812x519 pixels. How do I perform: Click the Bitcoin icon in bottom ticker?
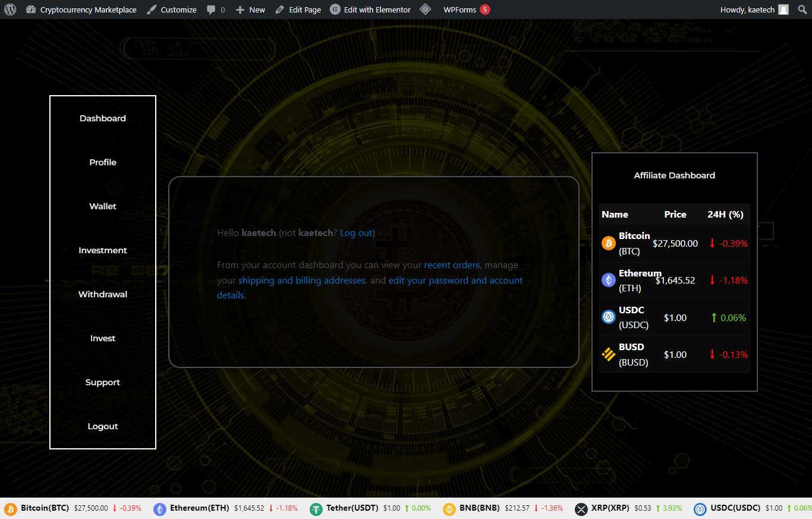tap(11, 509)
